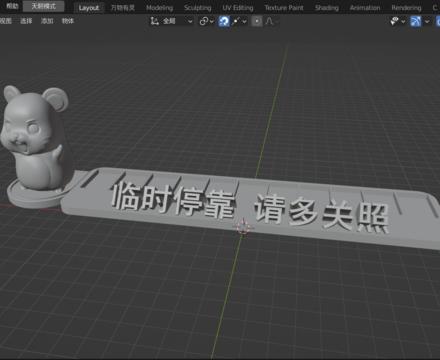Viewport: 440px width, 360px height.
Task: Toggle the snap magnet icon
Action: click(224, 21)
